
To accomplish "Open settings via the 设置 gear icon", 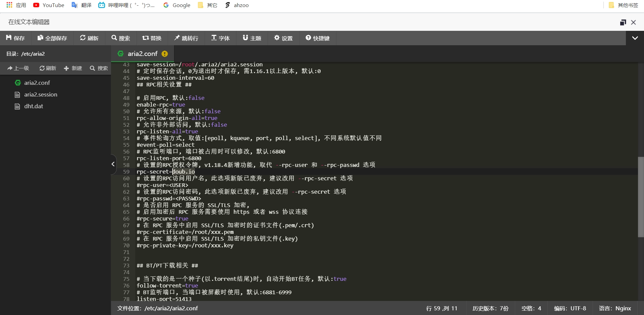I will [x=283, y=38].
